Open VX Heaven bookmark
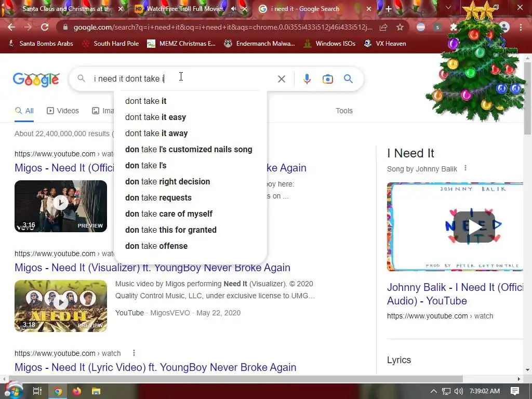The width and height of the screenshot is (532, 399). [x=385, y=44]
